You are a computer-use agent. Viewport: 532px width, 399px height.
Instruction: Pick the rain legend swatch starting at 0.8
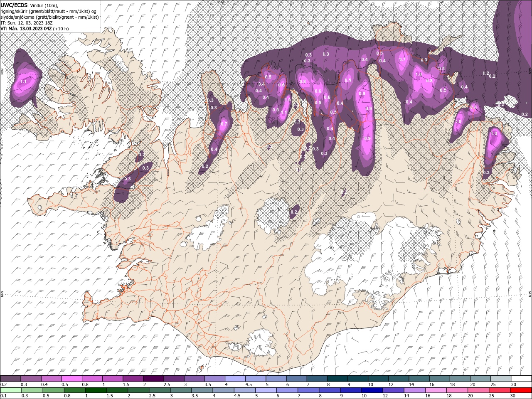click(x=74, y=390)
